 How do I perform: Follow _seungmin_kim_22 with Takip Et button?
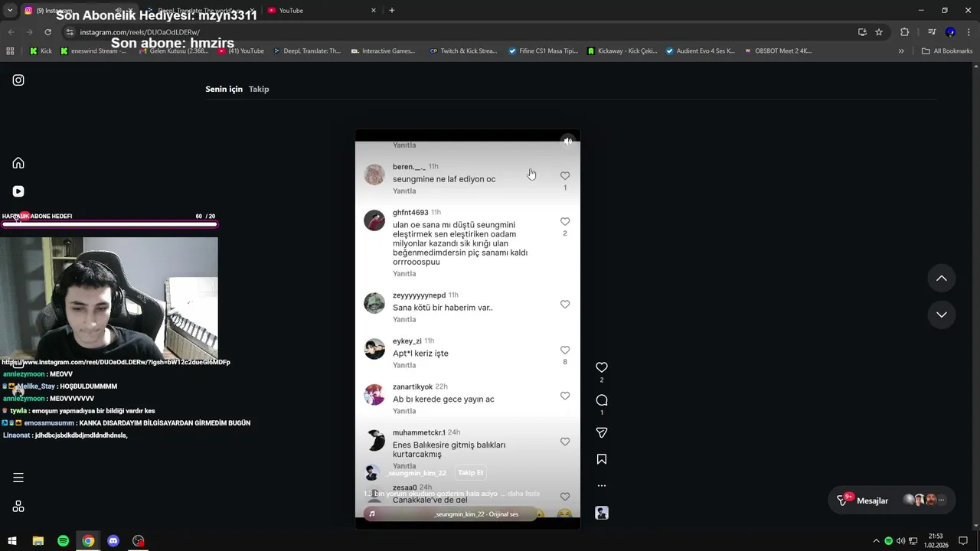tap(470, 473)
